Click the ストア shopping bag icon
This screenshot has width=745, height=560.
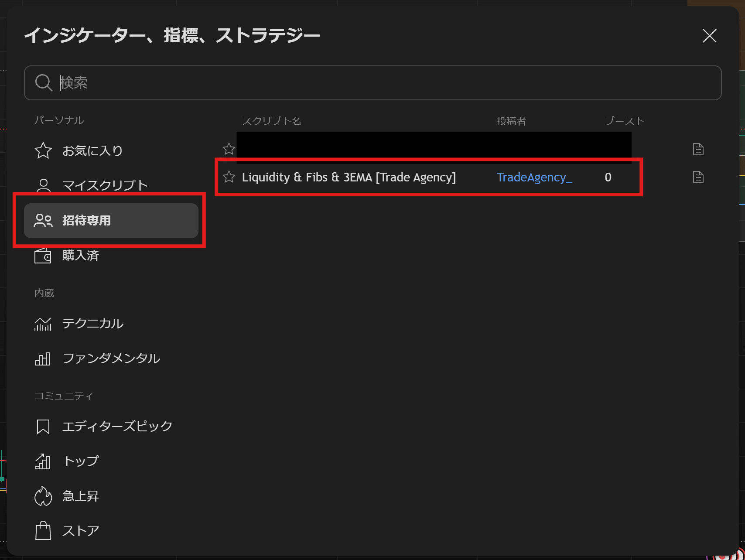[43, 531]
